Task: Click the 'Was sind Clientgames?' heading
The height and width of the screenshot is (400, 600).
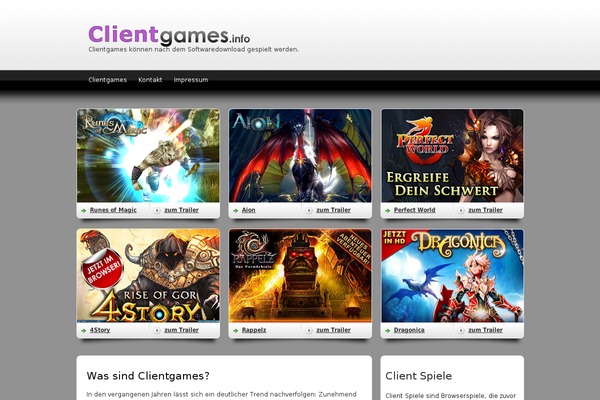Action: 148,376
